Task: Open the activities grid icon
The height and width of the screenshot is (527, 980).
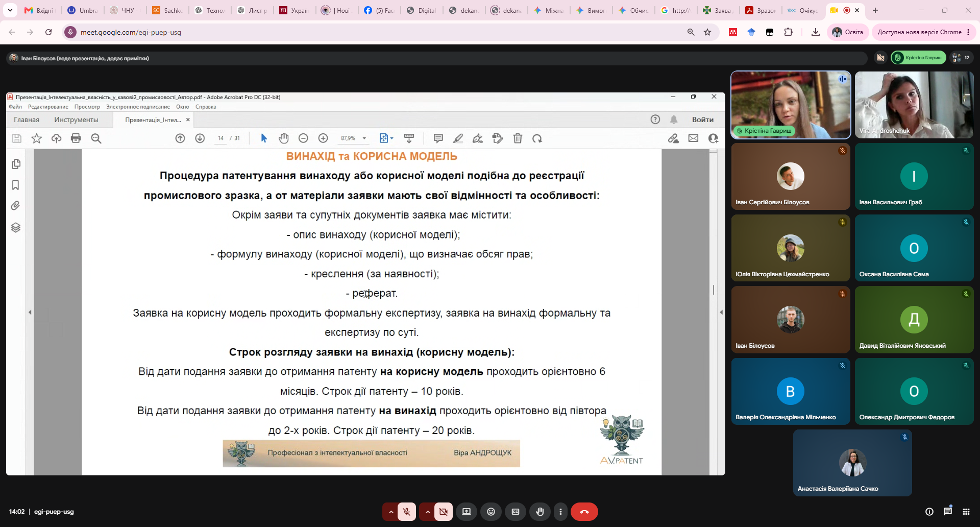Action: 966,512
